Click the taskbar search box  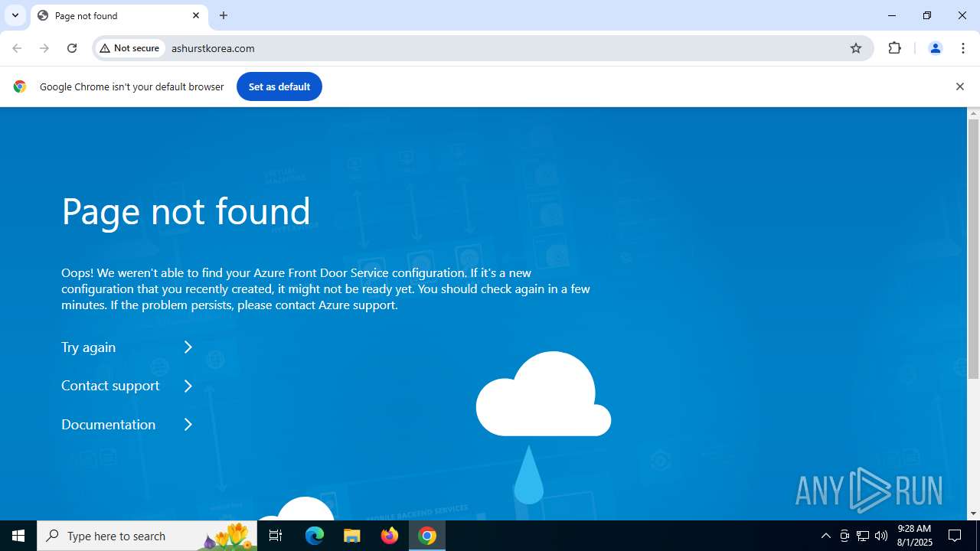(147, 536)
